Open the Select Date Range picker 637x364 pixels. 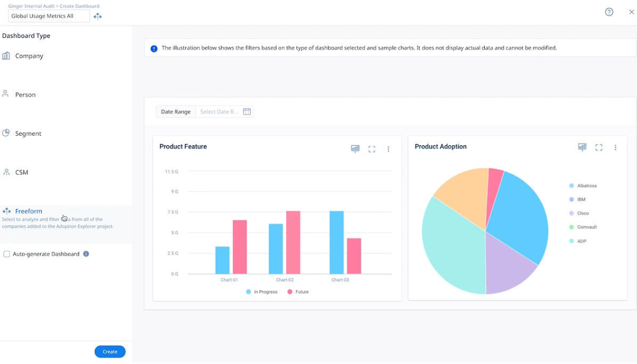219,112
